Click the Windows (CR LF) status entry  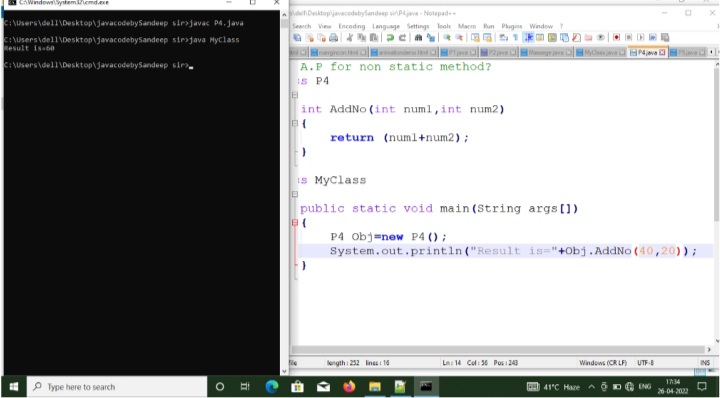[x=603, y=363]
